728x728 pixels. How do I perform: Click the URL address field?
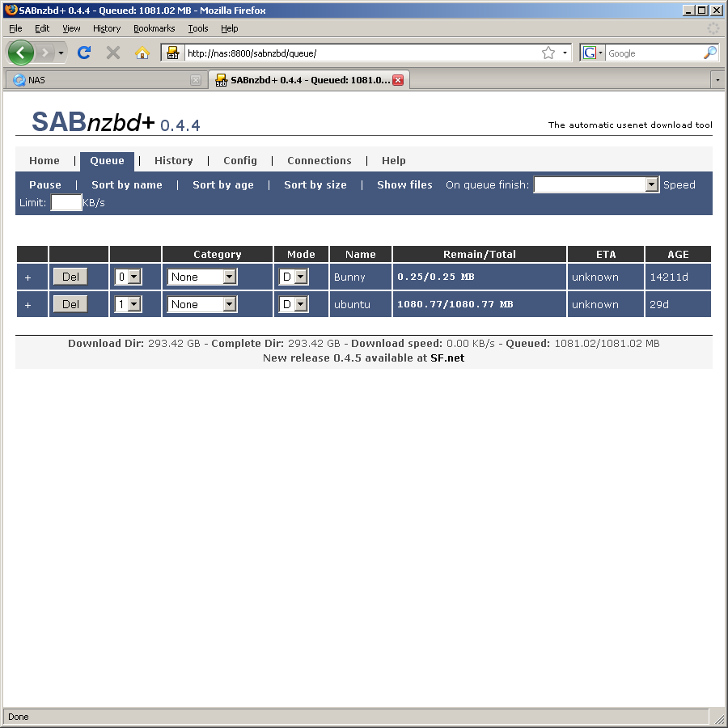(362, 53)
